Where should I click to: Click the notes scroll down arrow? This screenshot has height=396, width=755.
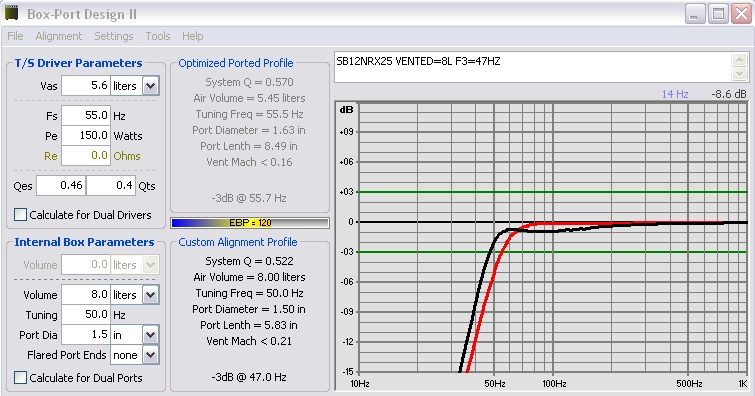click(739, 74)
